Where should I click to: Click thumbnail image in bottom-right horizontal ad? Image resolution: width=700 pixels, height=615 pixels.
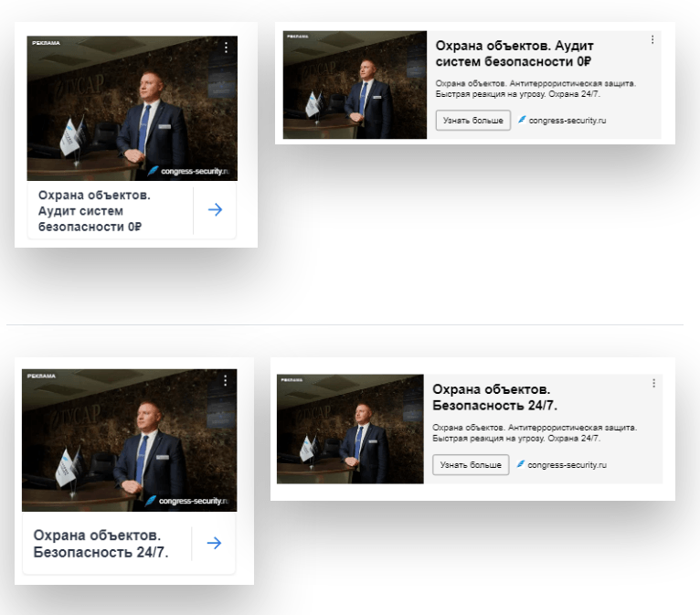coord(350,429)
